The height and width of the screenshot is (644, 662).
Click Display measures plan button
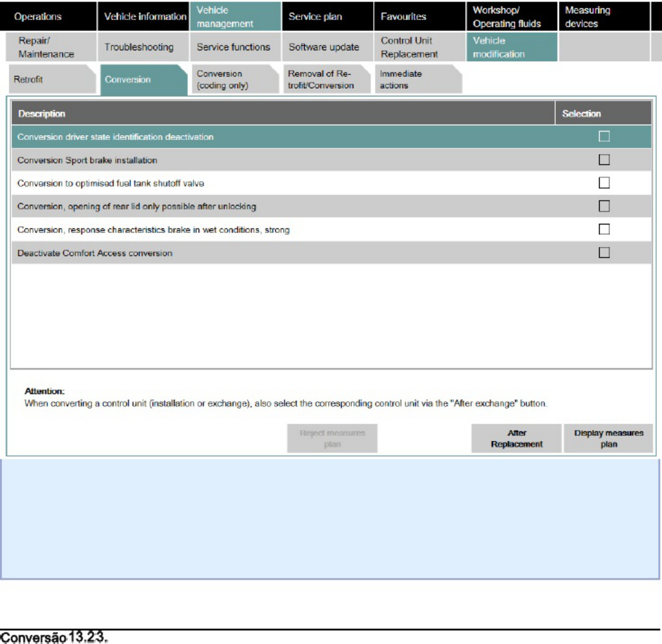608,439
